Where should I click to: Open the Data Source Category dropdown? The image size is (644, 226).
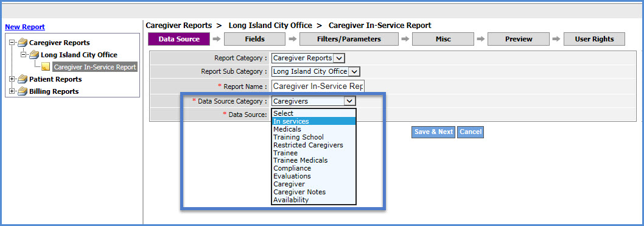click(314, 101)
